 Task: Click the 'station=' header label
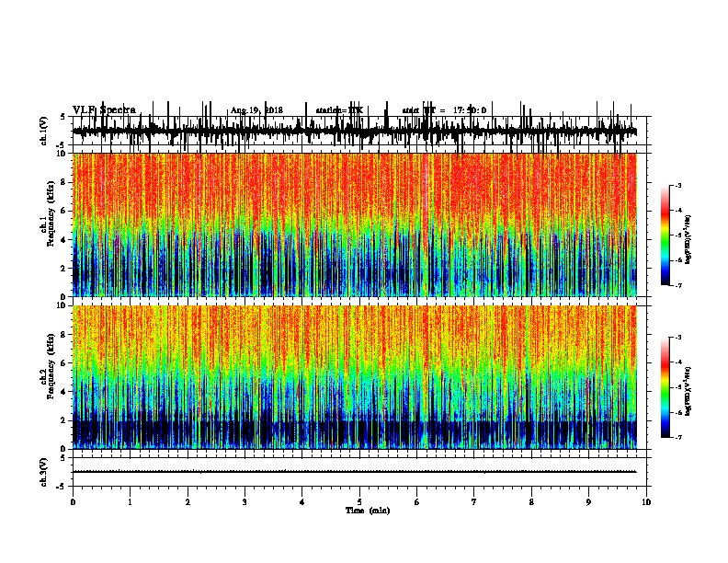click(x=332, y=110)
